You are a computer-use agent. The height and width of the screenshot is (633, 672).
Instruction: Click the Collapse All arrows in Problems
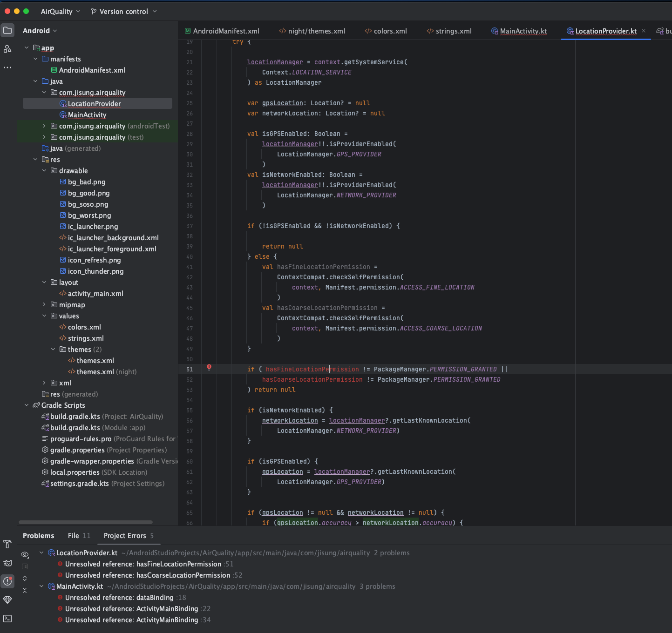tap(25, 590)
